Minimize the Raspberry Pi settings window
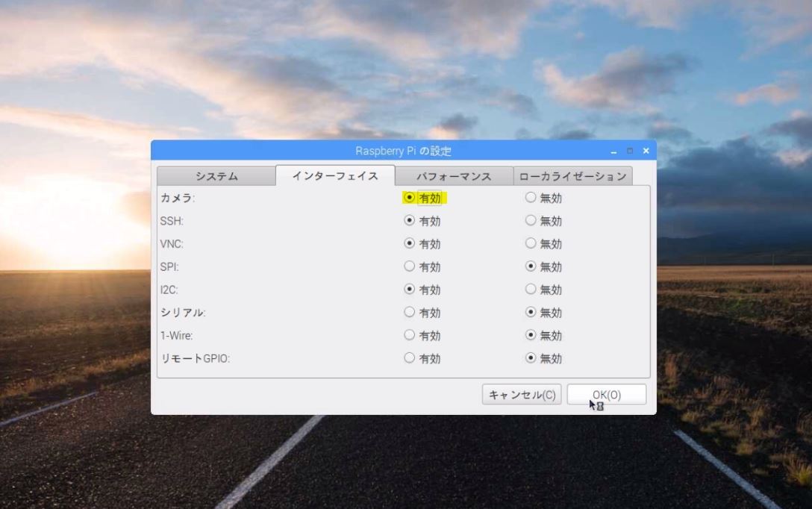The image size is (812, 509). coord(614,152)
